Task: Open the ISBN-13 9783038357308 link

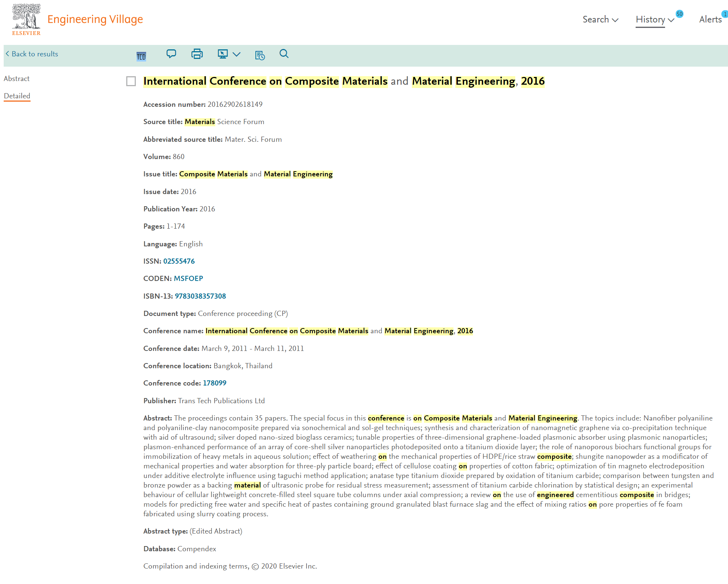Action: click(x=200, y=296)
